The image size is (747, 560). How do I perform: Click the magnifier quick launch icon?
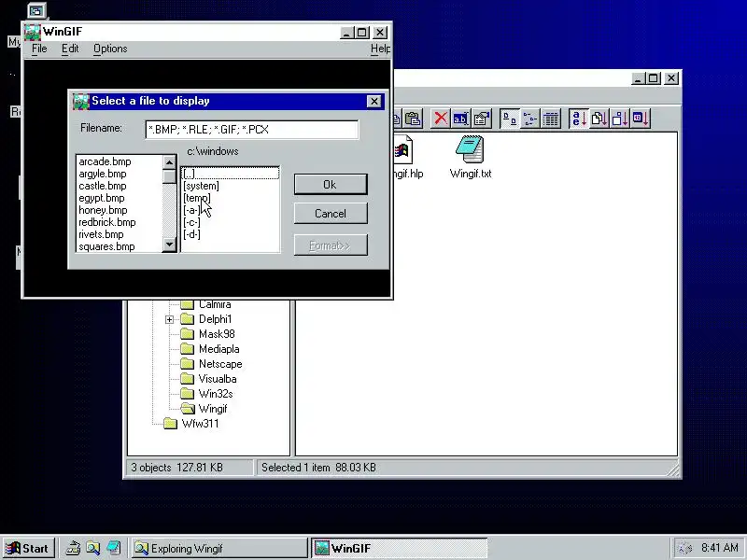point(92,548)
